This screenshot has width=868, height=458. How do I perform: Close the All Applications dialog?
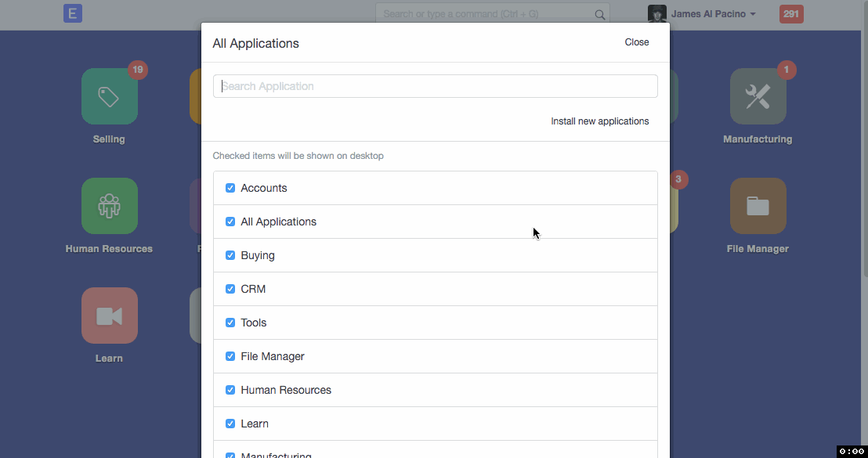[x=636, y=42]
